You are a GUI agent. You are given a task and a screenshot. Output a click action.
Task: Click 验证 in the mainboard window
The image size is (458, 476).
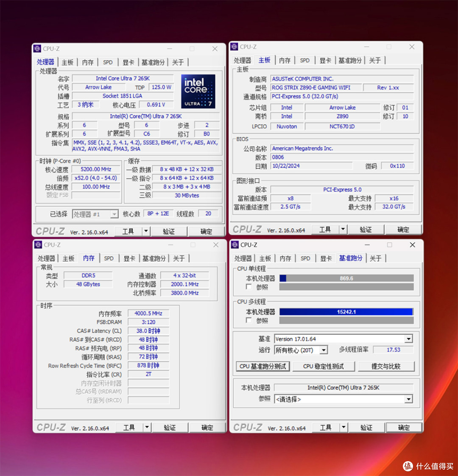[366, 229]
